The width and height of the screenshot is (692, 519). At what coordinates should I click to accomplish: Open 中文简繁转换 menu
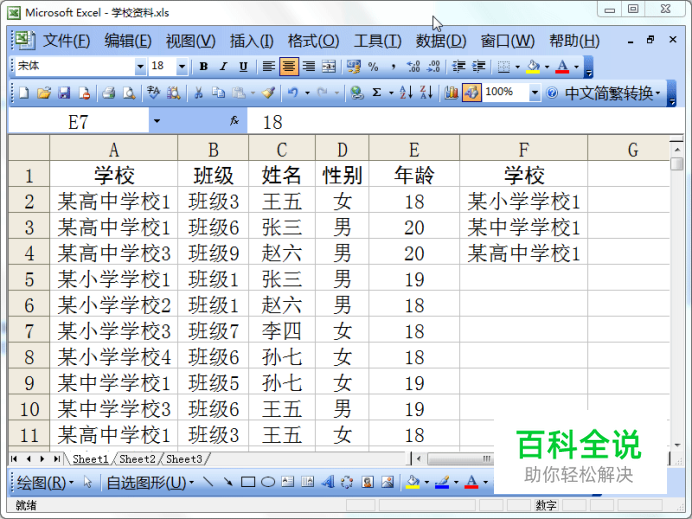(613, 93)
